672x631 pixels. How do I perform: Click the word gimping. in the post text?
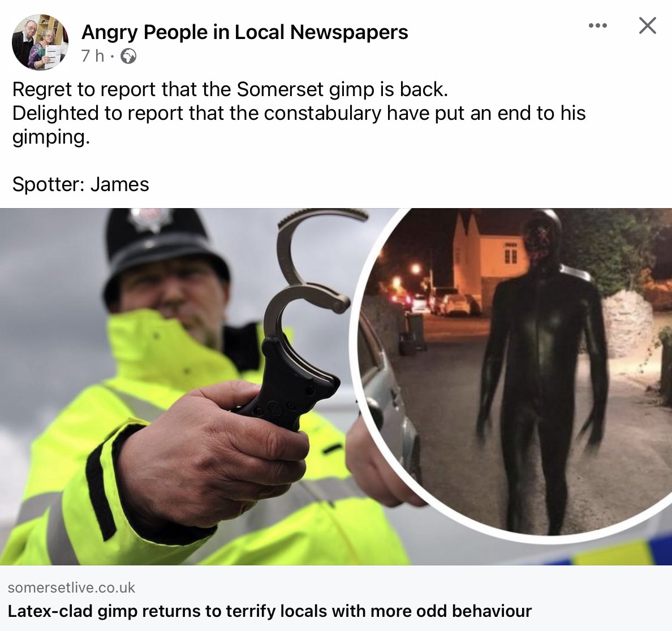51,137
